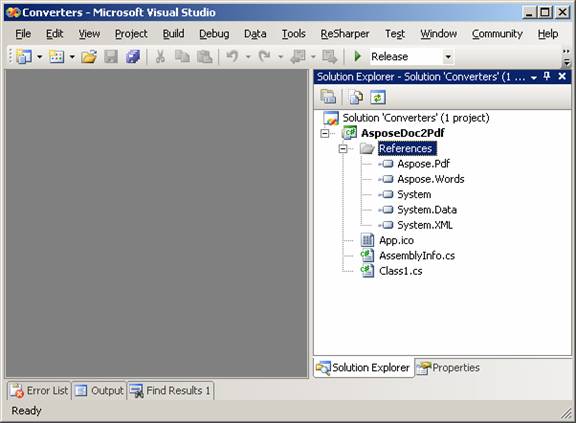Select the System.Data reference
This screenshot has height=423, width=576.
pyautogui.click(x=427, y=210)
